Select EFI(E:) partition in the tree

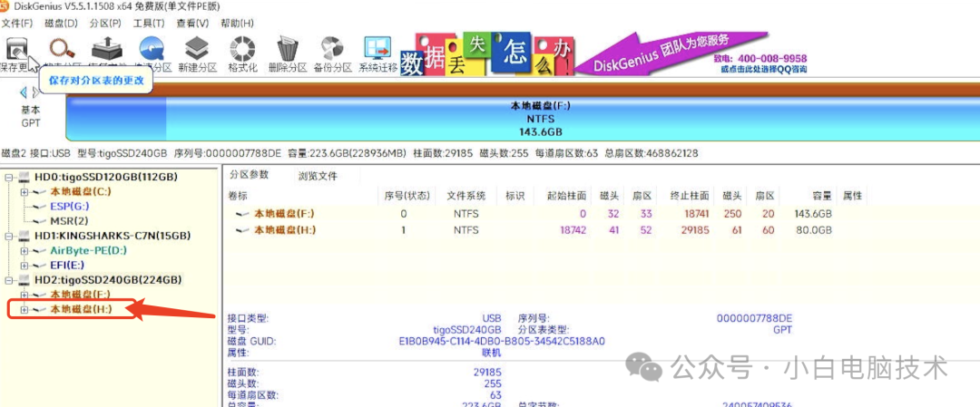(68, 265)
